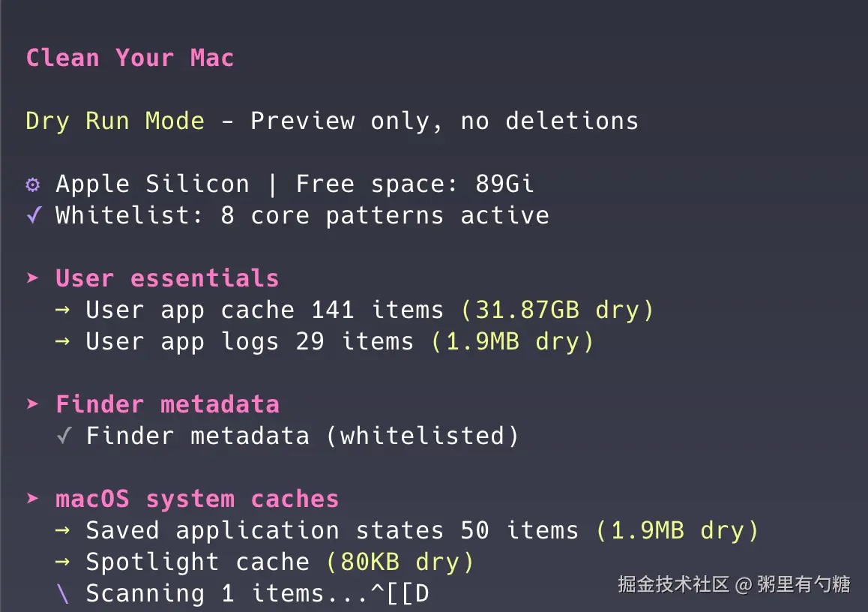Click the Dry Run Mode label
Viewport: 868px width, 612px height.
pos(115,121)
